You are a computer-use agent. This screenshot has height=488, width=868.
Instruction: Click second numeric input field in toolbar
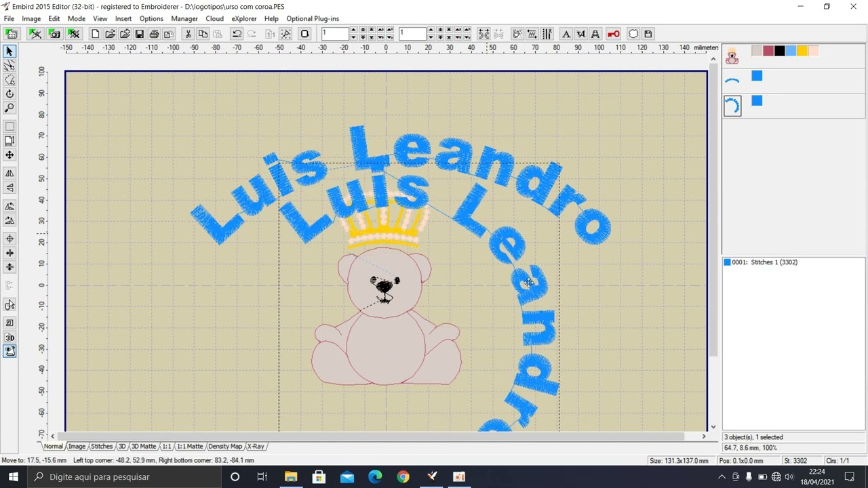coord(412,34)
